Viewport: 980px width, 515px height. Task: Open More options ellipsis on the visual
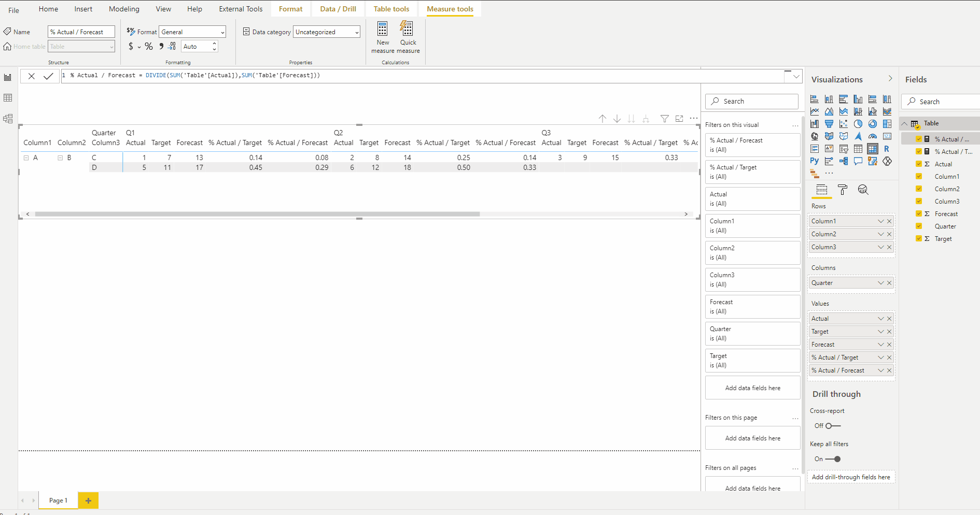pyautogui.click(x=694, y=119)
